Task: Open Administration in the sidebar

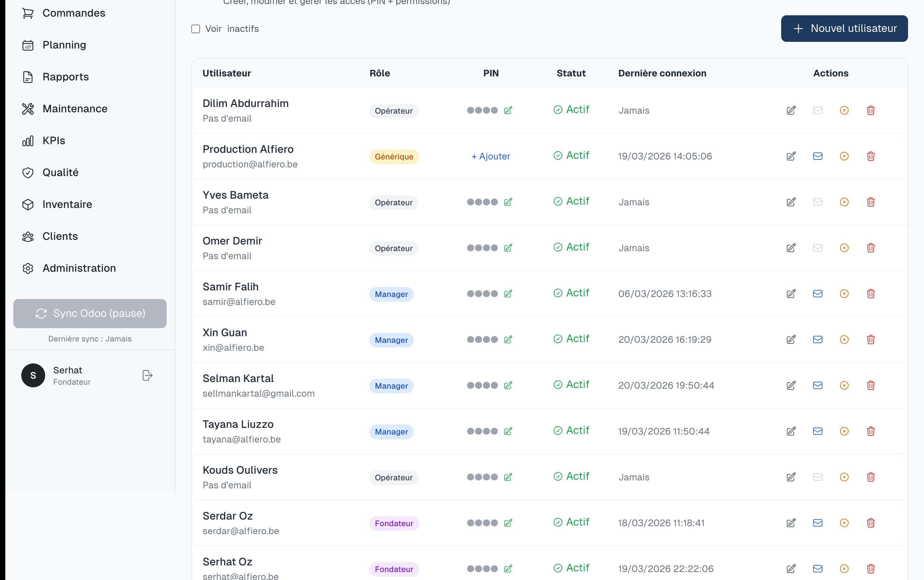Action: click(x=79, y=268)
